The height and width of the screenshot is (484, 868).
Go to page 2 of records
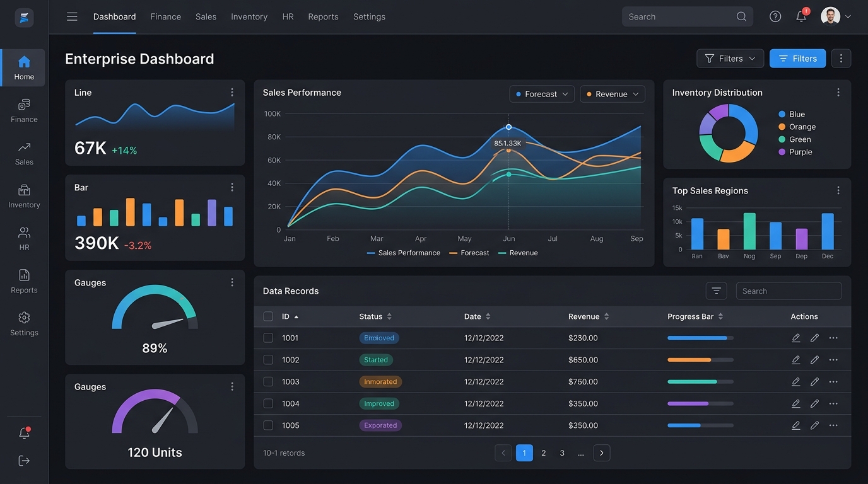pyautogui.click(x=543, y=452)
